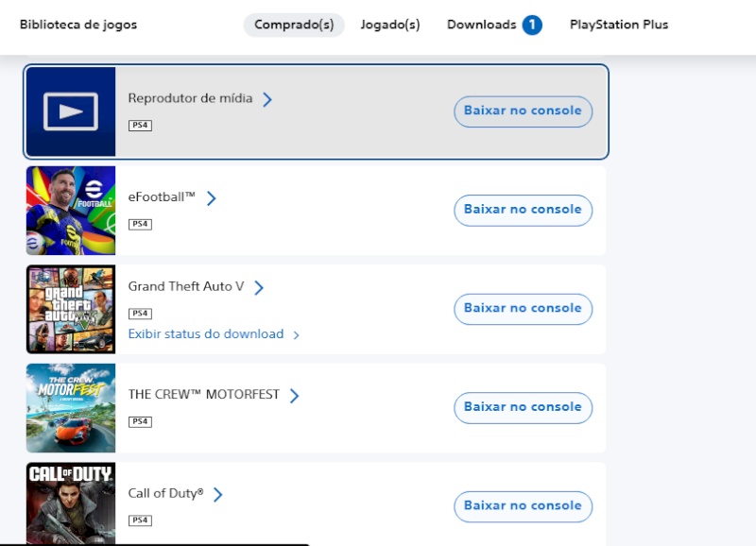756x546 pixels.
Task: Expand details for eFootball using its chevron
Action: pos(212,197)
